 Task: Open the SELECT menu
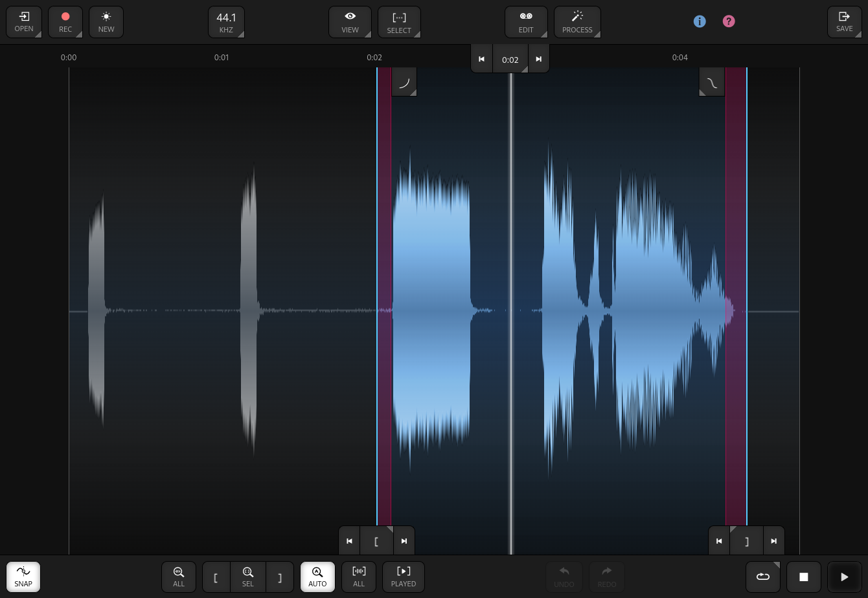(x=399, y=22)
